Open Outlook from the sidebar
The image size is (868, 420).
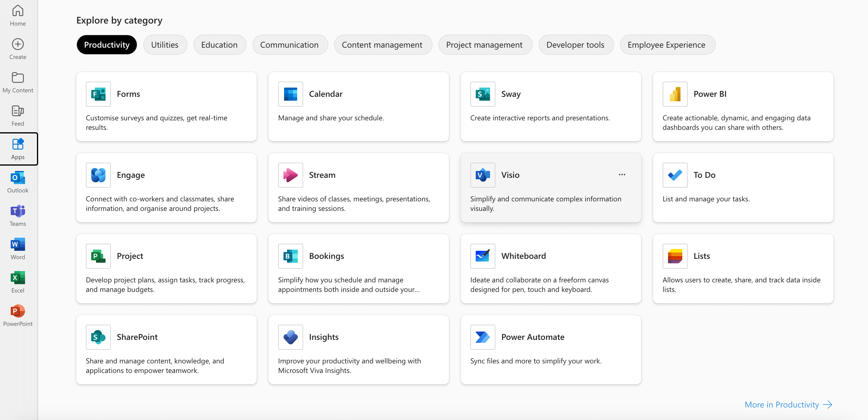(18, 182)
